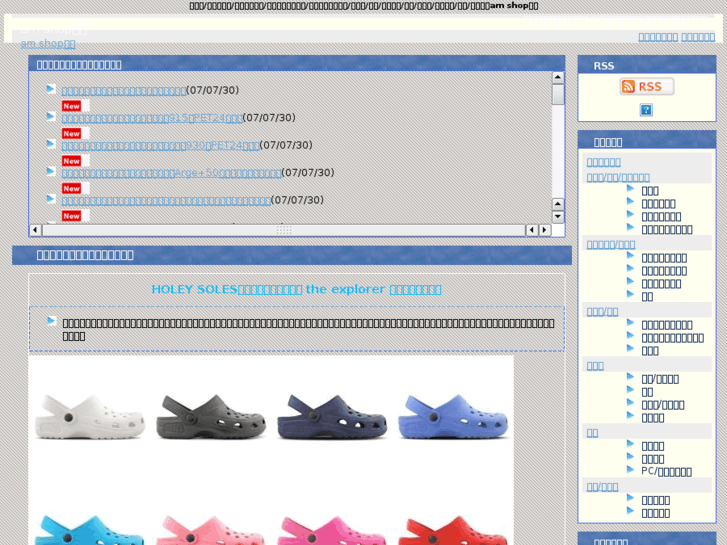Open the blue question mark help icon
The width and height of the screenshot is (727, 545).
click(646, 110)
